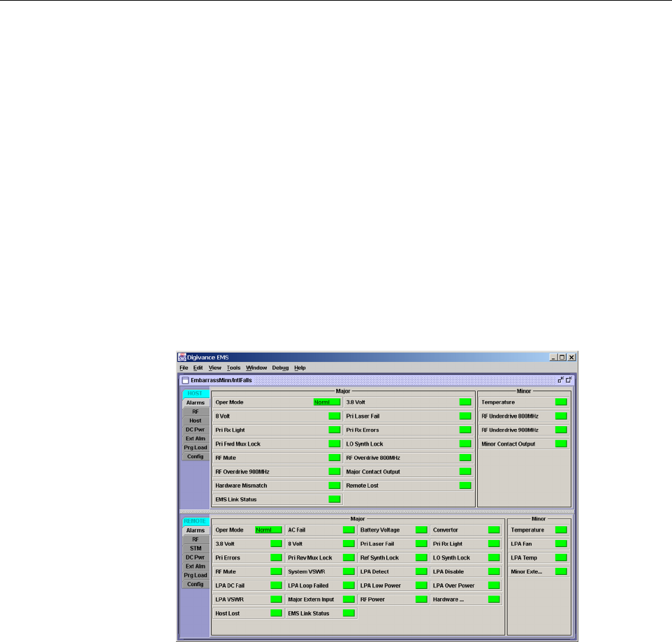Select the REMOTE Ext Alm tab

point(196,567)
